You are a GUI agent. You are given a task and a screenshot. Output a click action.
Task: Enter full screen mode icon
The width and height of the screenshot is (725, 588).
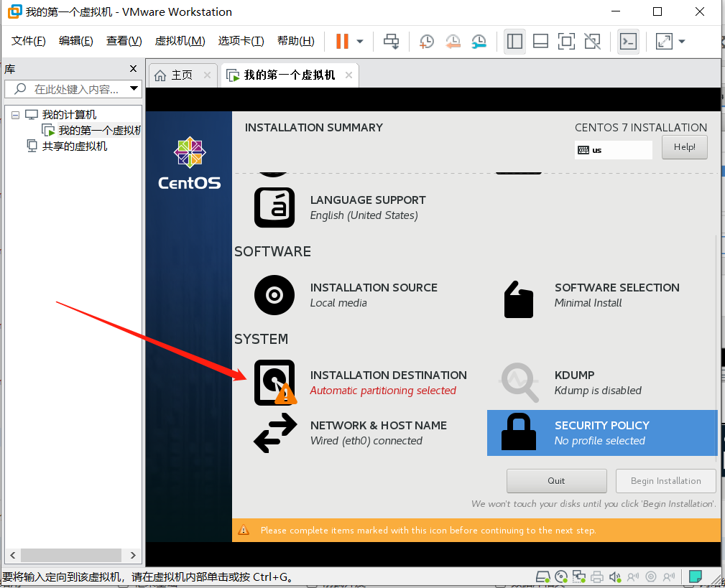pyautogui.click(x=566, y=41)
